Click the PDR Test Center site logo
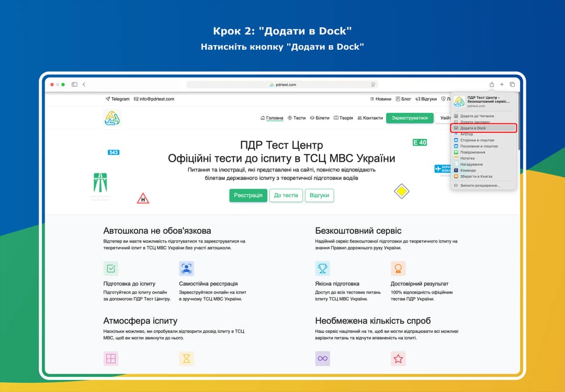 112,118
